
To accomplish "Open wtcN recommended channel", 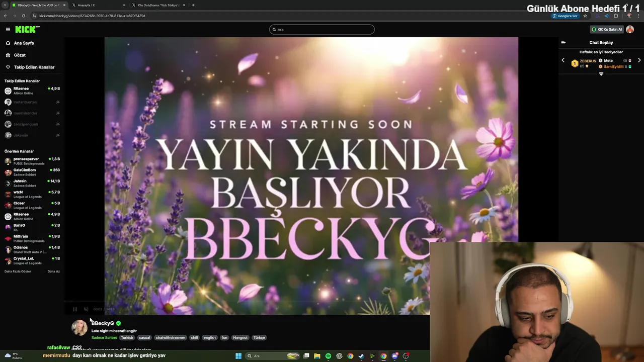I will (32, 195).
